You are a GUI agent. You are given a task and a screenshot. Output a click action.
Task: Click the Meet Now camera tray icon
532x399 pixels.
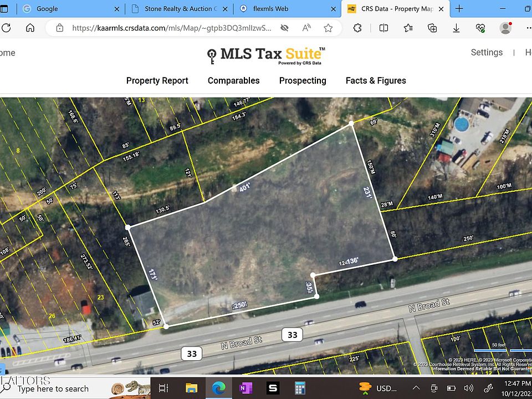[433, 388]
